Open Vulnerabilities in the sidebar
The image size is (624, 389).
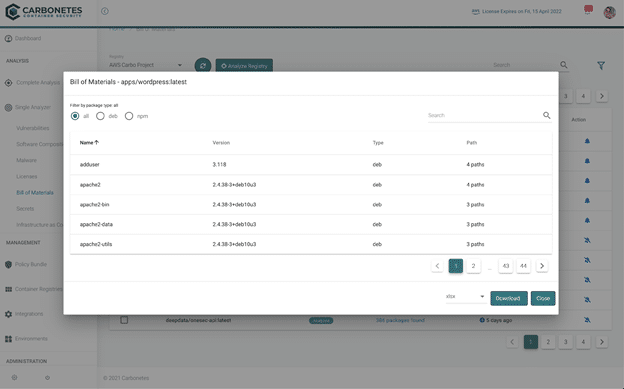[x=33, y=128]
